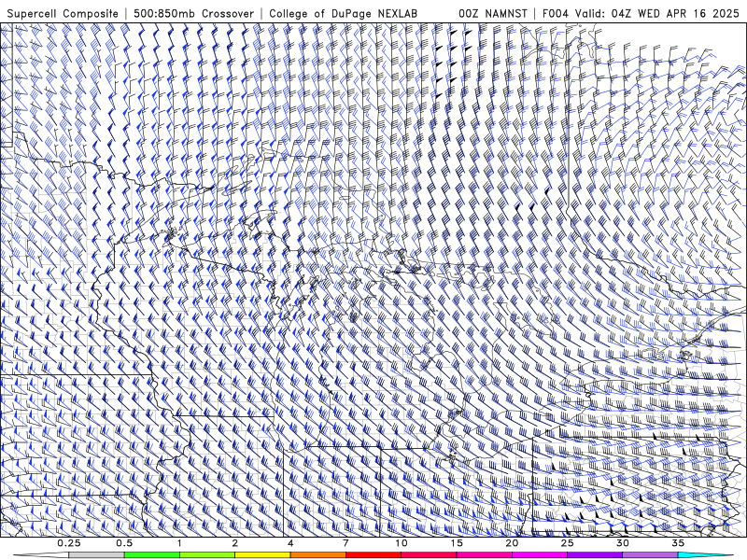Click the color scale label 35
Screen dimensions: 747x560
(x=678, y=543)
